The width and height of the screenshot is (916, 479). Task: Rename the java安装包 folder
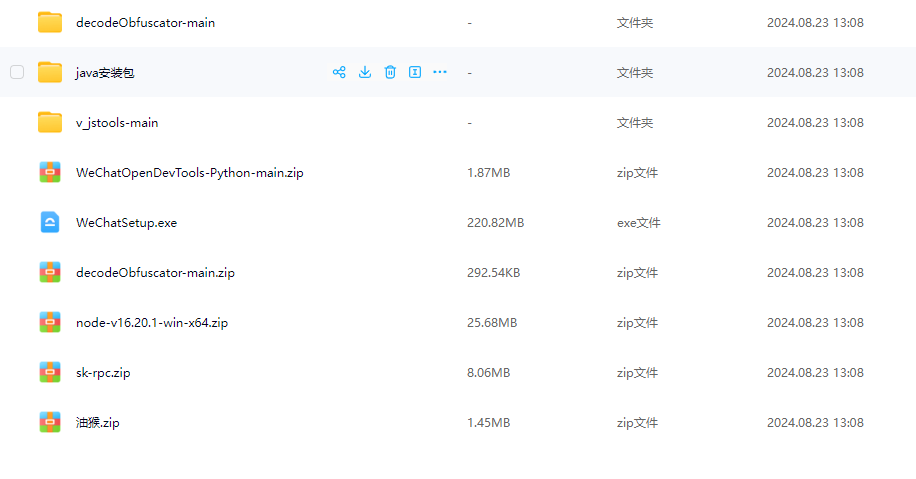click(415, 72)
